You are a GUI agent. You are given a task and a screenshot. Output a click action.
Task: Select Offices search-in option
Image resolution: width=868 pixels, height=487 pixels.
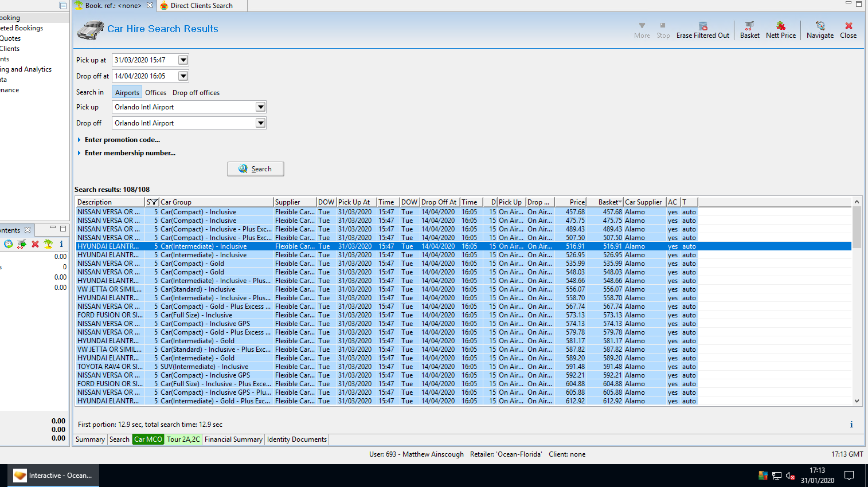tap(155, 92)
